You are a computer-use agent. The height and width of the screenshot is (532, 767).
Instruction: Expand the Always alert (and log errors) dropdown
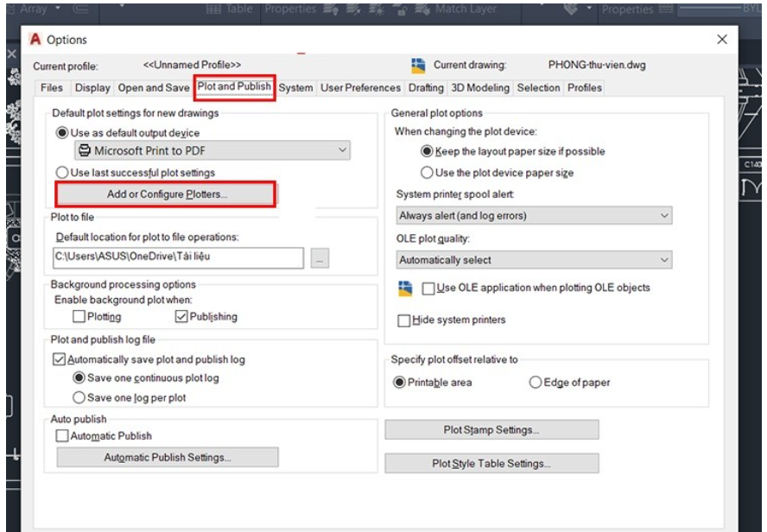(x=534, y=215)
